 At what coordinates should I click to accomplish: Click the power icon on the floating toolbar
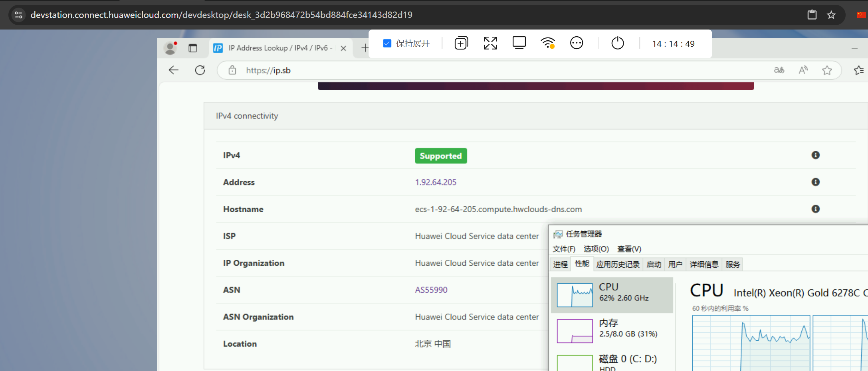pyautogui.click(x=617, y=43)
